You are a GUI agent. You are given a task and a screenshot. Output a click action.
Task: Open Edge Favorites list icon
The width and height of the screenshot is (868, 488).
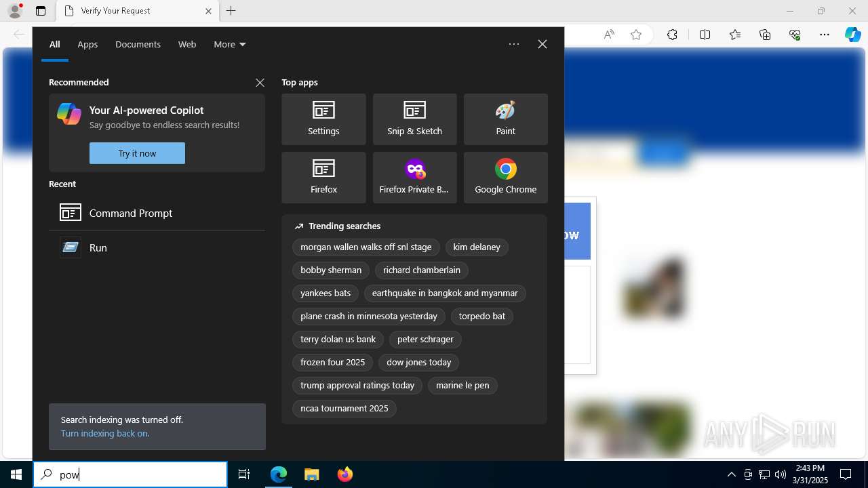coord(735,35)
